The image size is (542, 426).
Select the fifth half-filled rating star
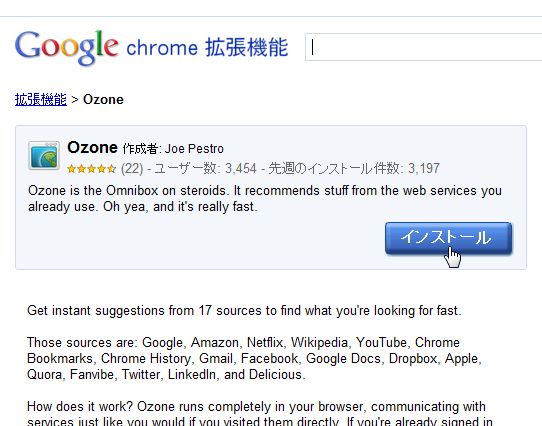point(111,169)
